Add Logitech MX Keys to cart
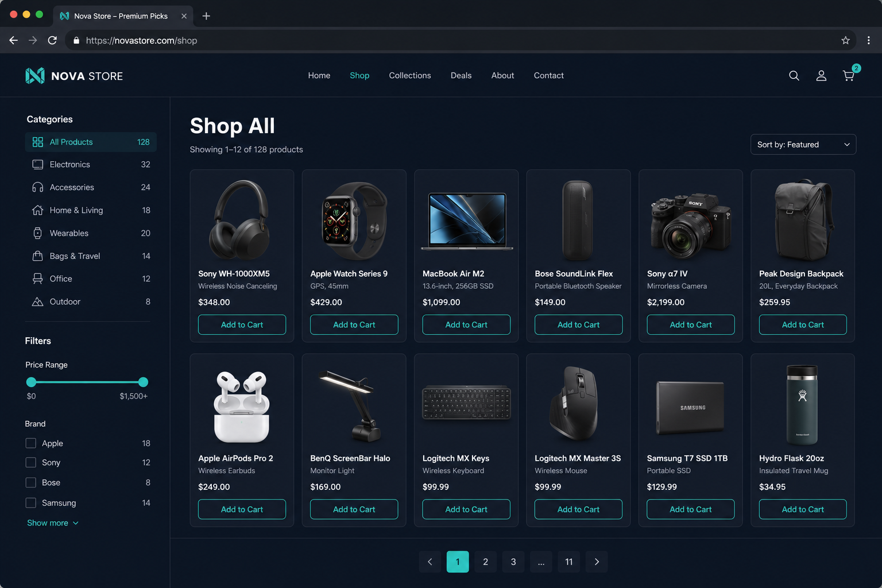The height and width of the screenshot is (588, 882). tap(466, 509)
